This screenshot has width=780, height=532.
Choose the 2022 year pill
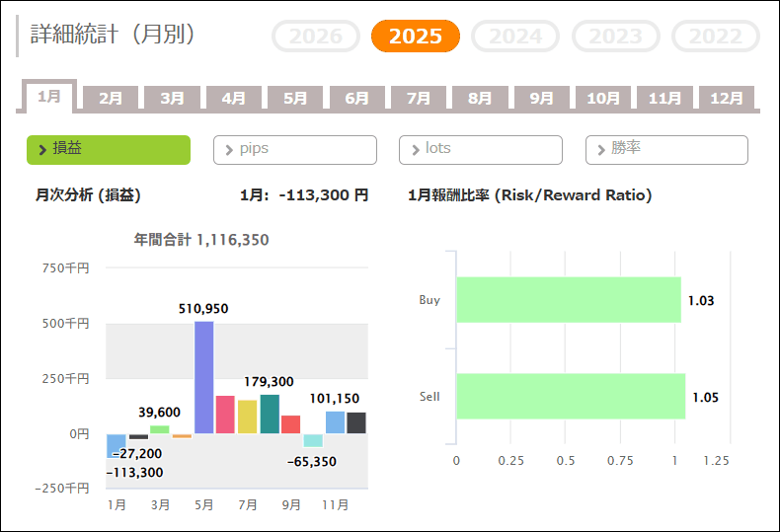715,37
